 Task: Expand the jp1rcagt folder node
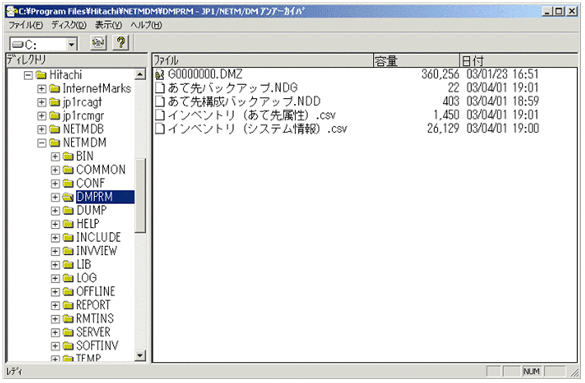pyautogui.click(x=41, y=102)
